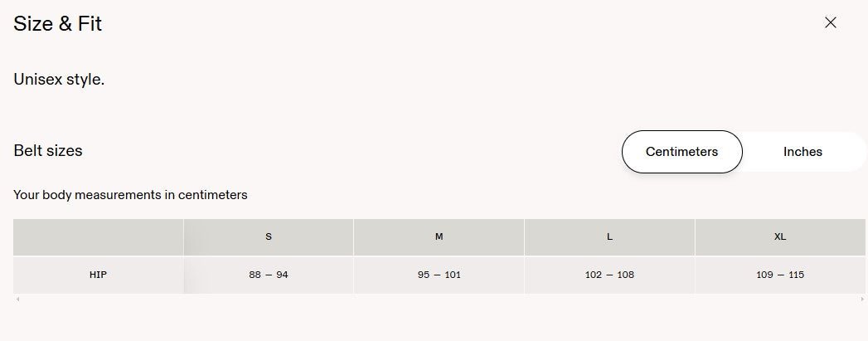Viewport: 868px width, 341px height.
Task: Click the 109 – 115 hip measurement cell
Action: click(780, 275)
